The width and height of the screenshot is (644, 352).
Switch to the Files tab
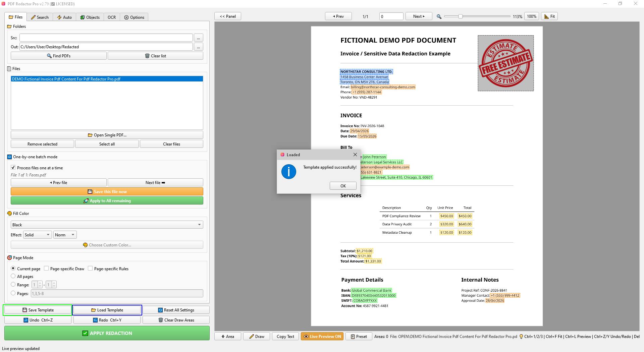(16, 17)
